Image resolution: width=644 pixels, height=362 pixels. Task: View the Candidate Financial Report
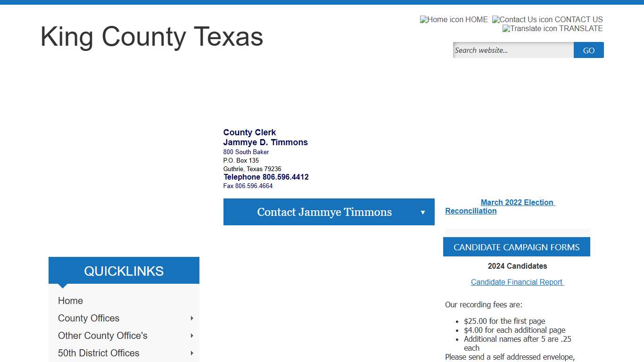[517, 282]
